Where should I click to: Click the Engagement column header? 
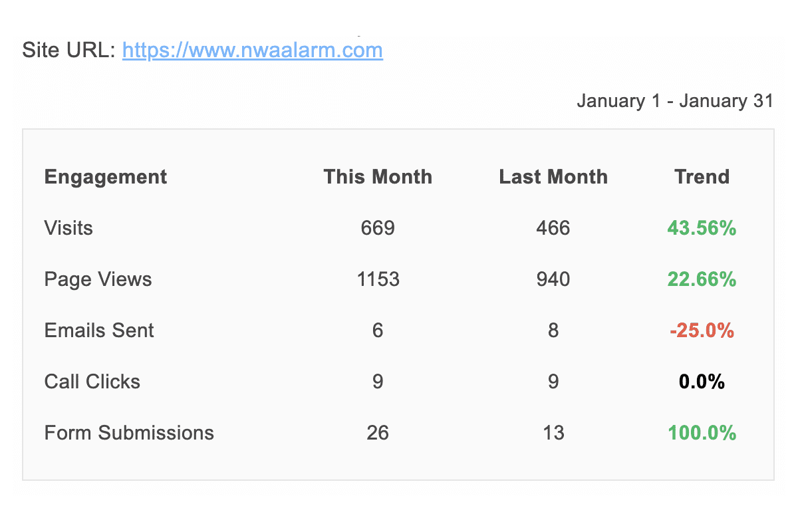pyautogui.click(x=106, y=177)
